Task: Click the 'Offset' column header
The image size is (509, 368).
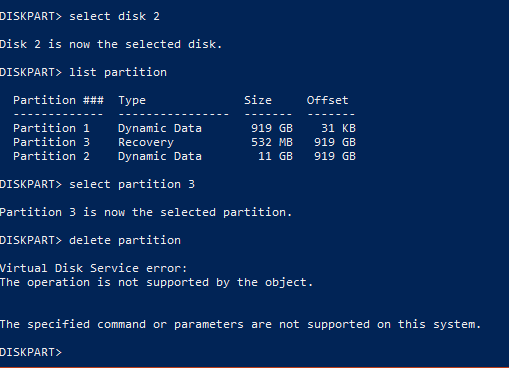Action: click(327, 100)
